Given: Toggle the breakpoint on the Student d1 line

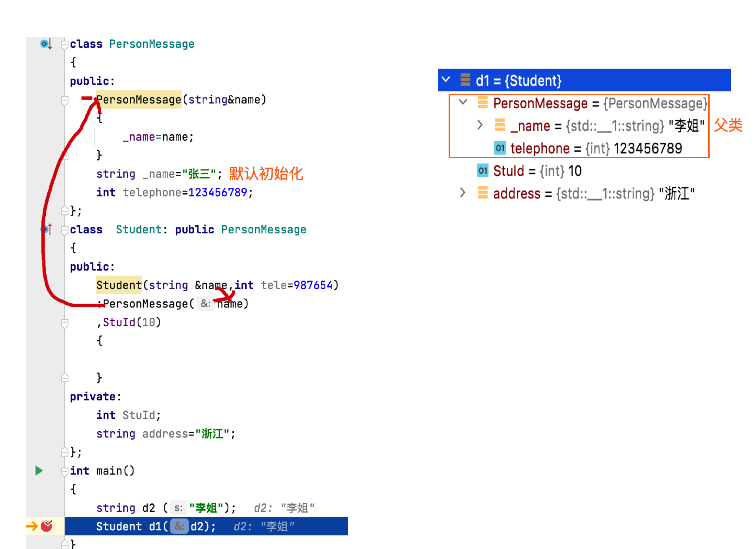Looking at the screenshot, I should pos(46,526).
